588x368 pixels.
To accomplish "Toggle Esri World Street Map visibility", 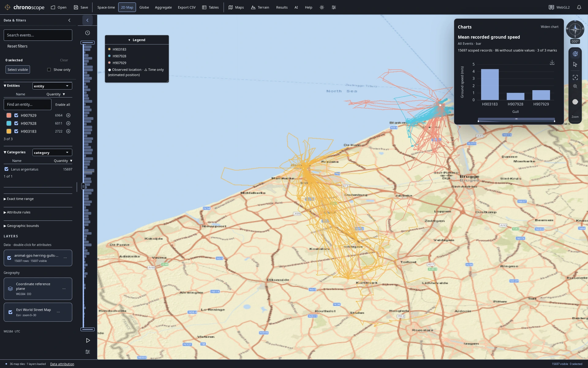I will (x=10, y=312).
